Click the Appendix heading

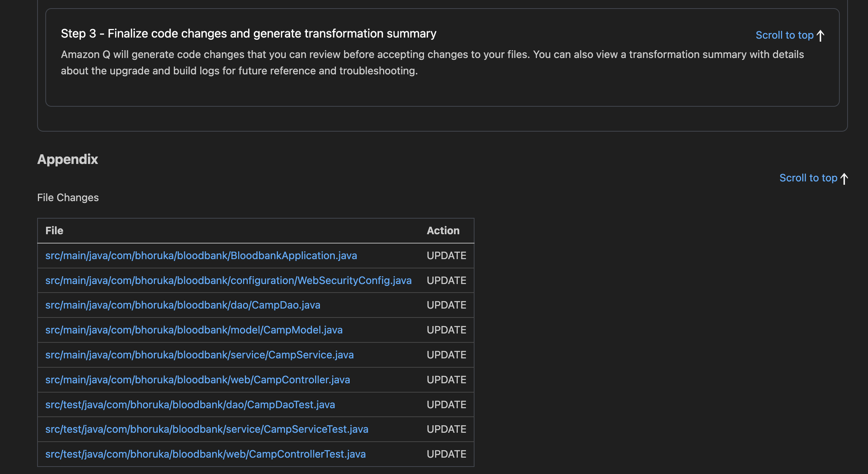pos(67,159)
